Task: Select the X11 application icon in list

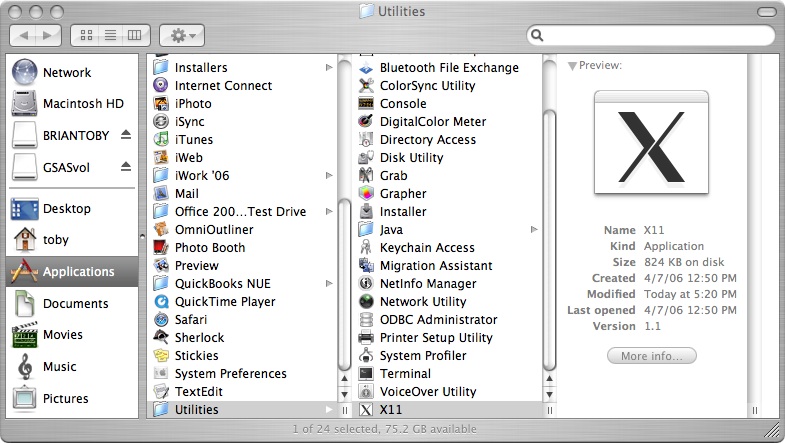Action: pyautogui.click(x=366, y=409)
